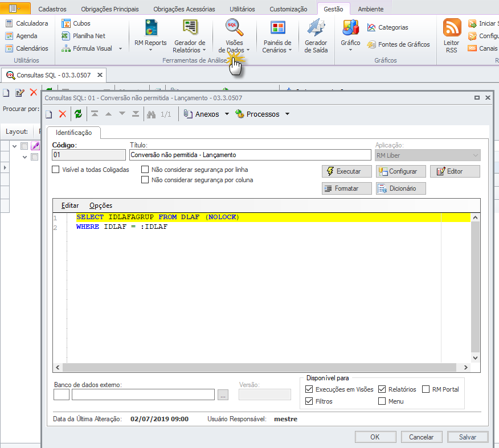The width and height of the screenshot is (499, 448).
Task: Open Gerador de Relatórios
Action: point(190,36)
